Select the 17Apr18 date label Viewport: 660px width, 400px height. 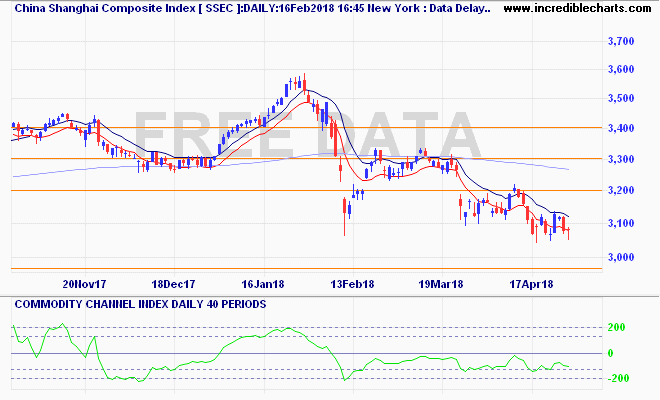530,283
